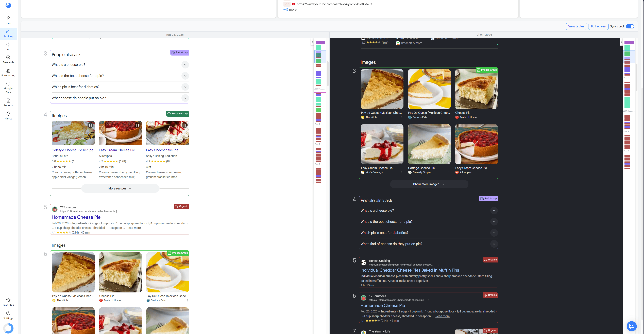Click the Organic tag on Honest Cooking result
The image size is (644, 334).
(x=490, y=260)
